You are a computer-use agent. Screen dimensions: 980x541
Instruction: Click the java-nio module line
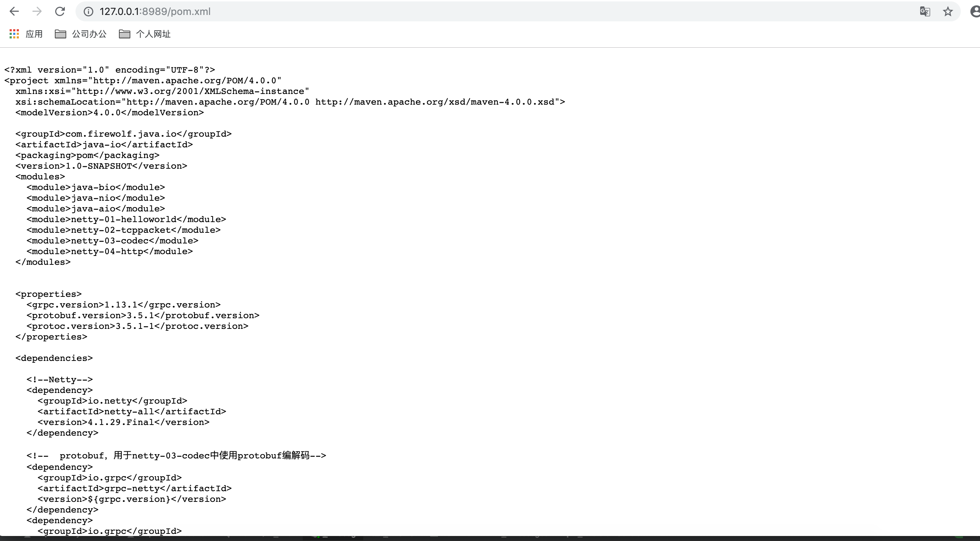click(95, 198)
